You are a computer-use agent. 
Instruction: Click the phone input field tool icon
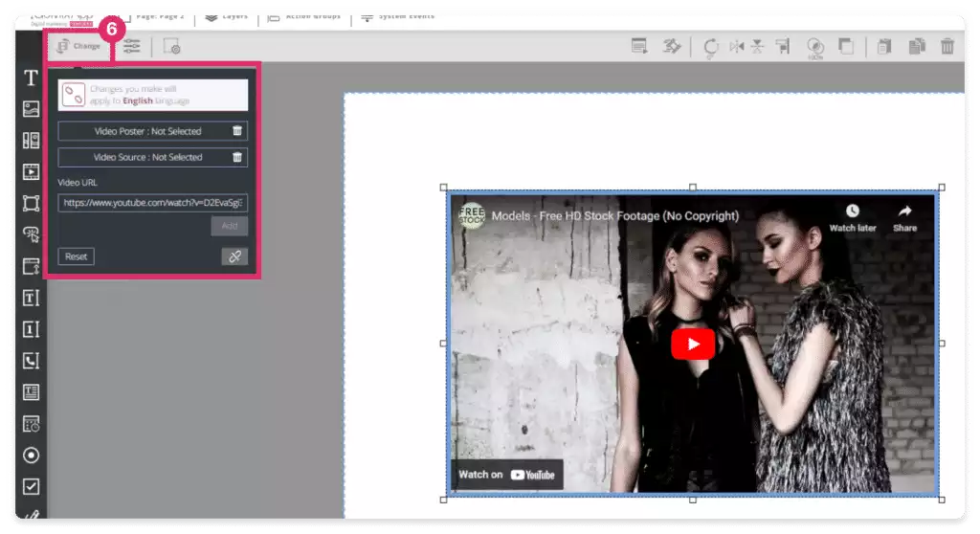pos(31,361)
